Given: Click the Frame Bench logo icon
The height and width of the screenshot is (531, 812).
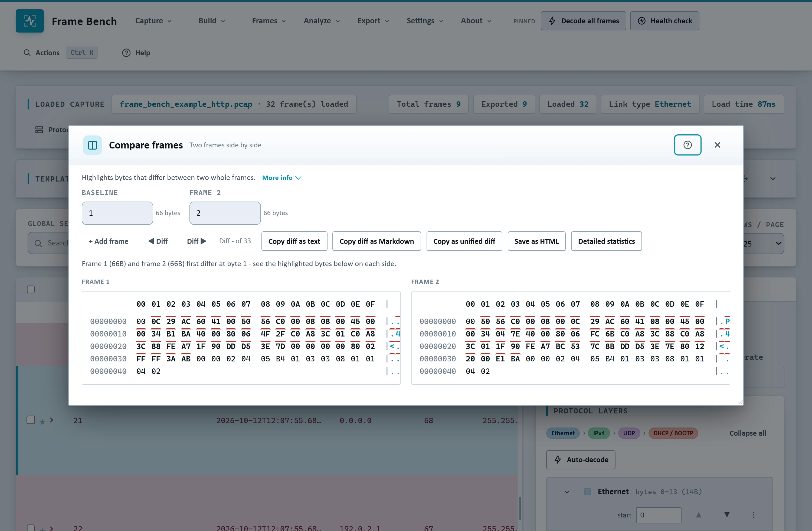Looking at the screenshot, I should [x=30, y=21].
